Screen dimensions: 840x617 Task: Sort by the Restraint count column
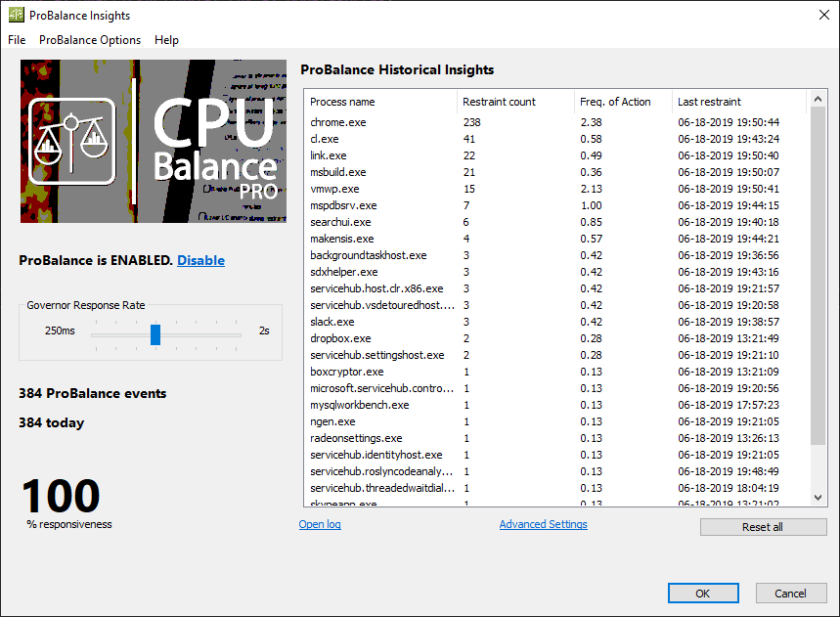[499, 101]
